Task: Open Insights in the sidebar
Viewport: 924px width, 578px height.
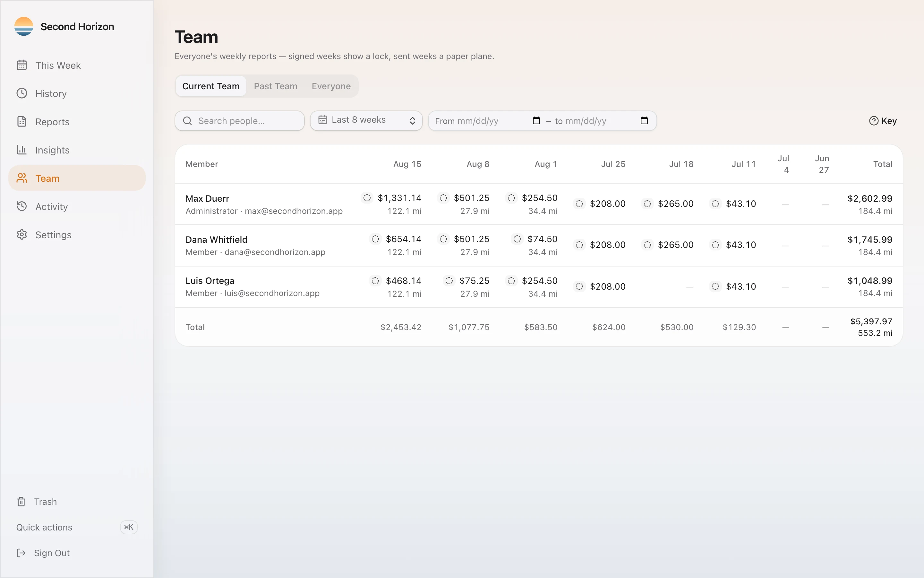Action: (x=77, y=150)
